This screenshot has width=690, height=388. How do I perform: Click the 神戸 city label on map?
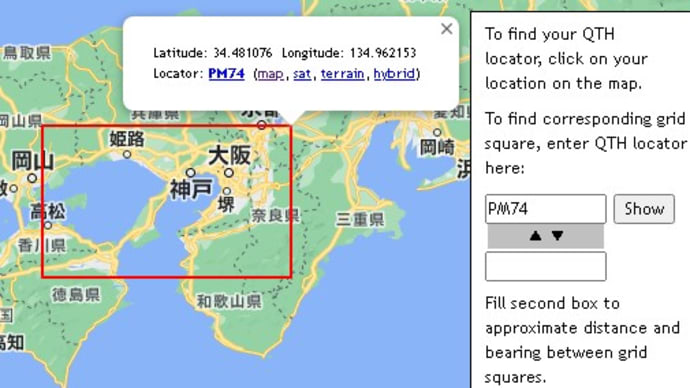(x=191, y=189)
